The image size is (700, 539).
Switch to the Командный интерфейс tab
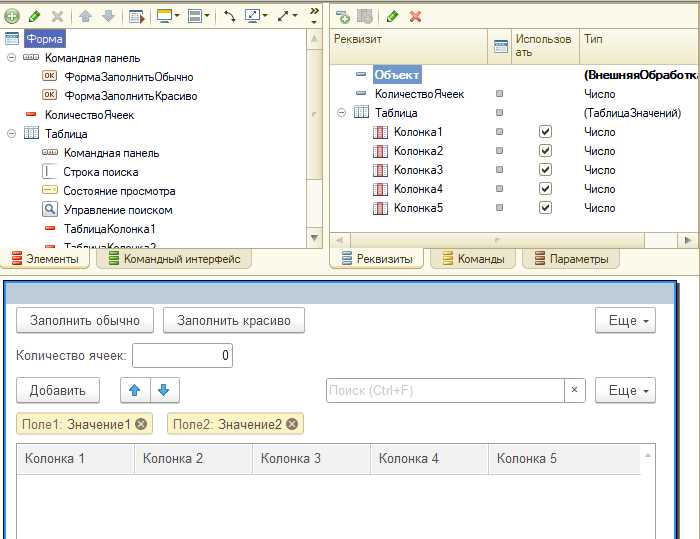[174, 259]
